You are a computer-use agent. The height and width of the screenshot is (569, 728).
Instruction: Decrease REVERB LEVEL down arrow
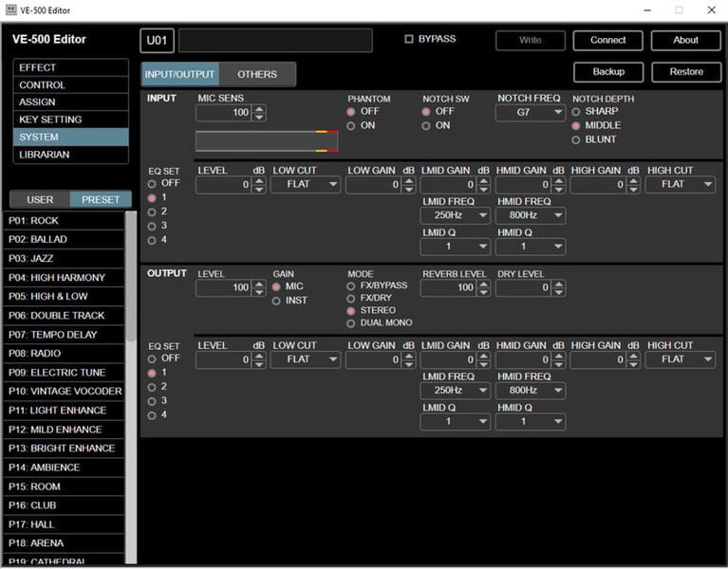click(484, 292)
